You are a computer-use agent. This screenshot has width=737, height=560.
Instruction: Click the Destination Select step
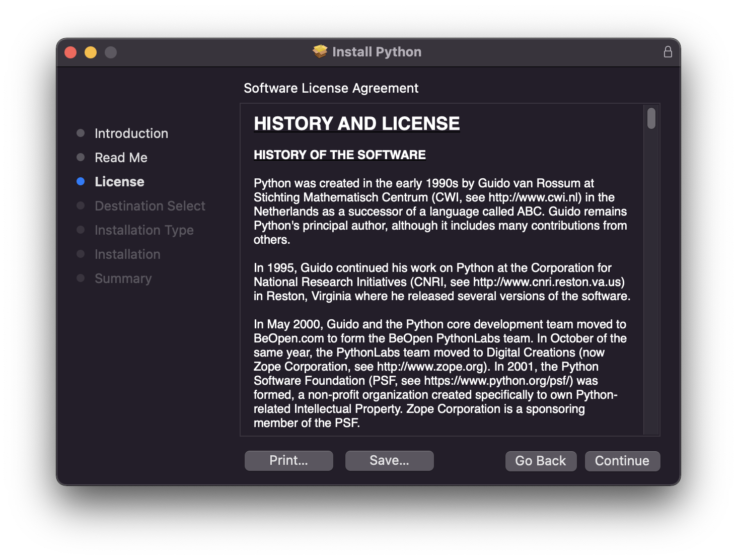(150, 206)
